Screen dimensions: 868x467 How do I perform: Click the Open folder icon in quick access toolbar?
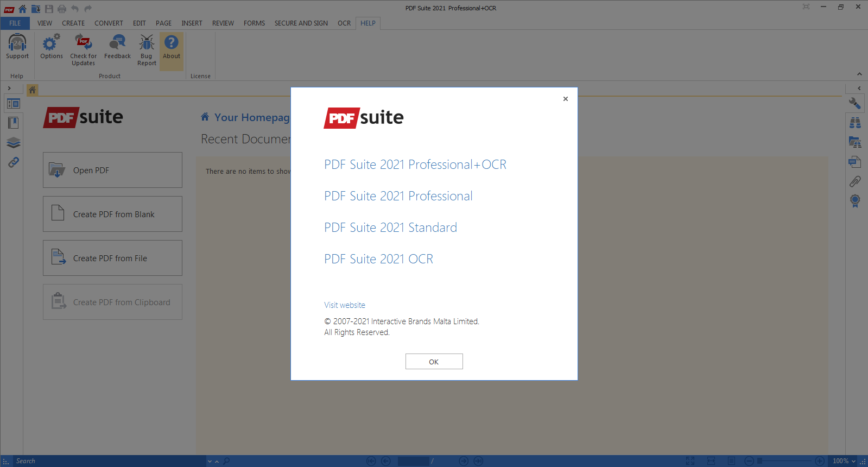pos(36,8)
